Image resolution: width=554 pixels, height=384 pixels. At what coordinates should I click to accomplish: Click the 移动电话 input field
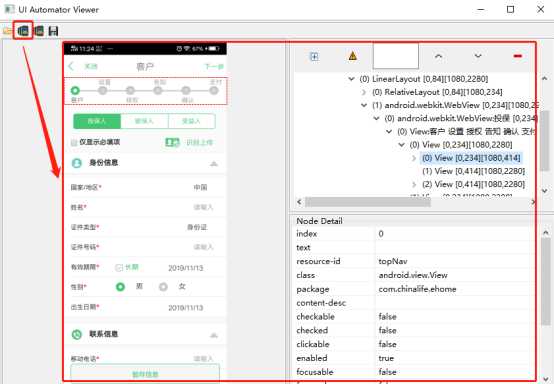coord(204,359)
